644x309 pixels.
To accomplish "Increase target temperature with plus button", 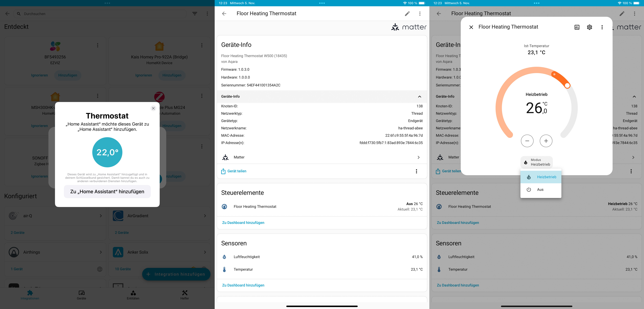I will [546, 141].
